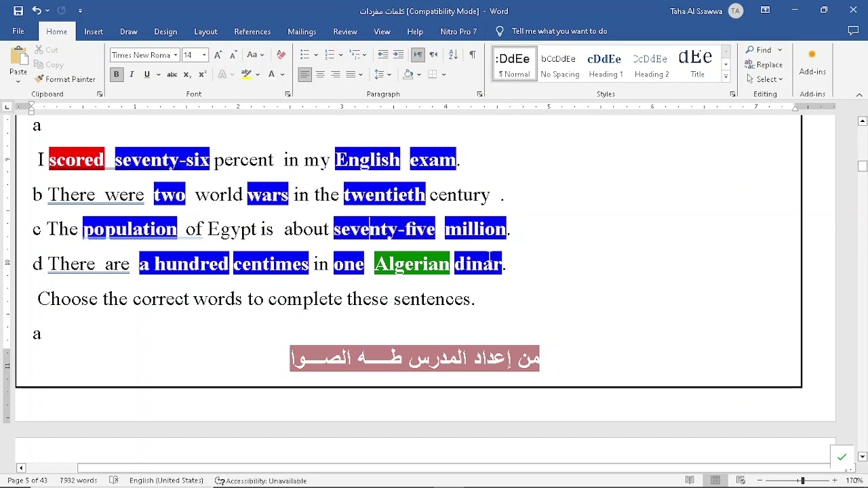Click Tell me what you want to do

pos(559,31)
